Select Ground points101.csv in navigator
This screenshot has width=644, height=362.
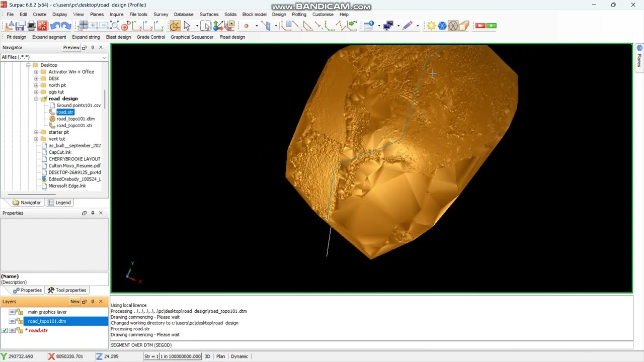tap(78, 106)
